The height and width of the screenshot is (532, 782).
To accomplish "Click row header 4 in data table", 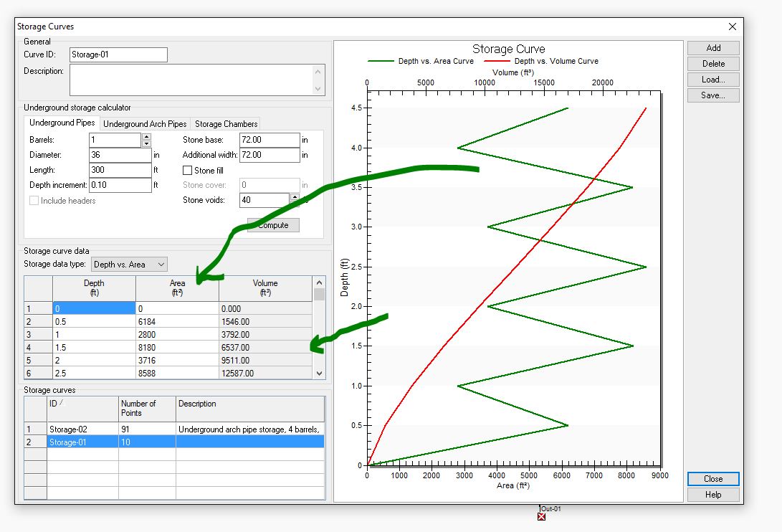I will 39,348.
